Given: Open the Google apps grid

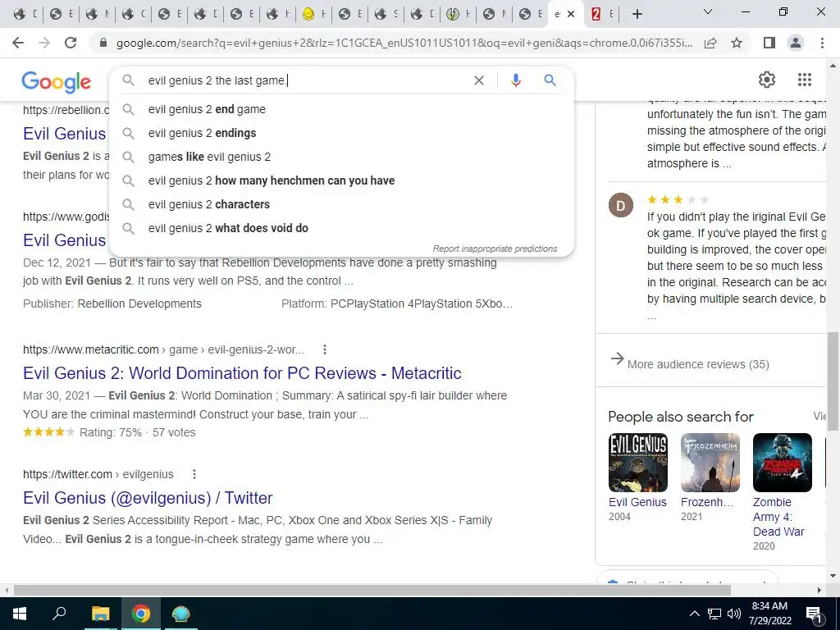Looking at the screenshot, I should click(x=804, y=80).
